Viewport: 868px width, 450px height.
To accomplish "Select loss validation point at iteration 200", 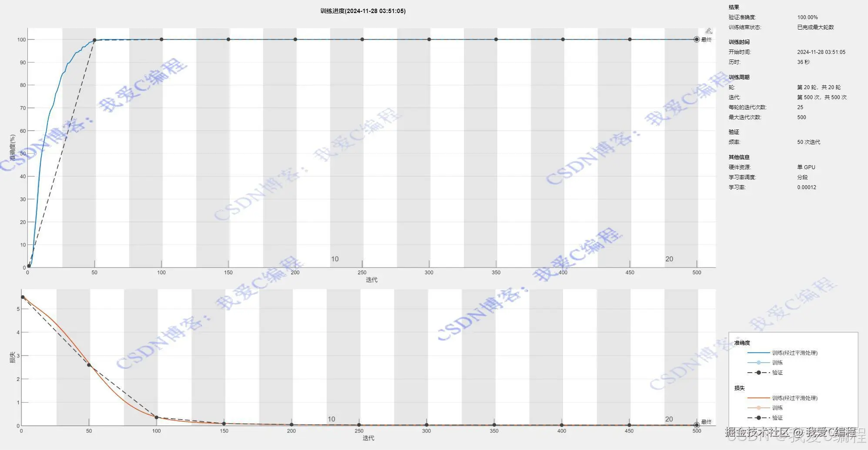I will pos(292,425).
